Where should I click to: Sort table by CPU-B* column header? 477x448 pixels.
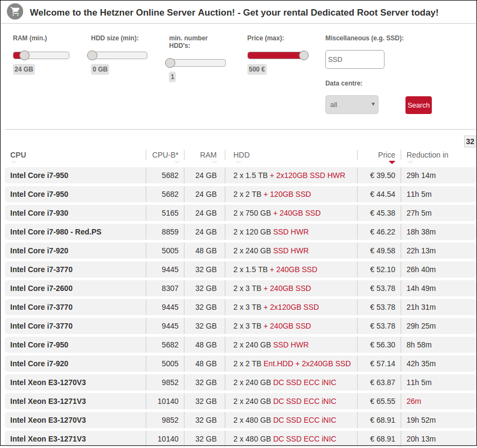coord(165,155)
